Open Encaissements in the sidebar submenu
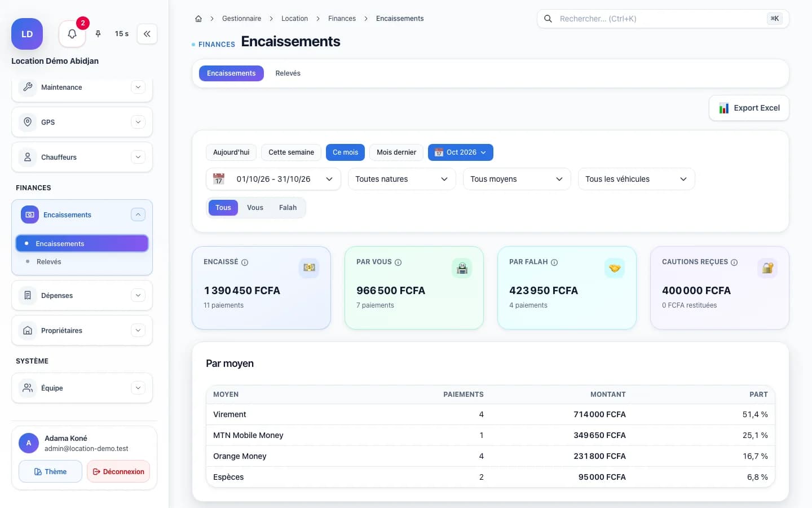 point(82,243)
